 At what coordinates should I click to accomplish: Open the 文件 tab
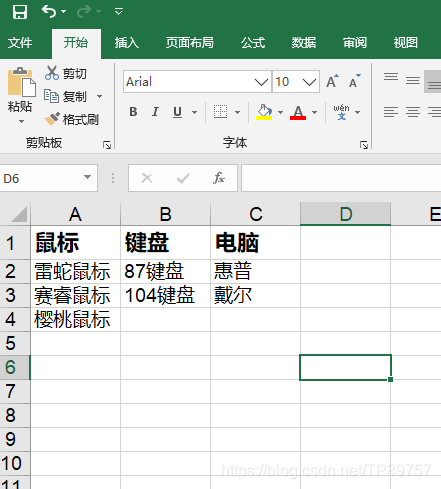[20, 43]
